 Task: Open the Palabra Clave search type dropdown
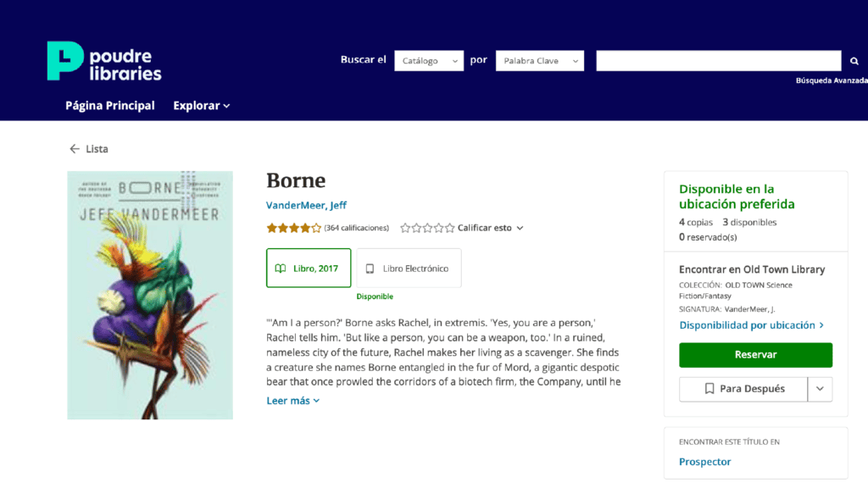coord(539,61)
